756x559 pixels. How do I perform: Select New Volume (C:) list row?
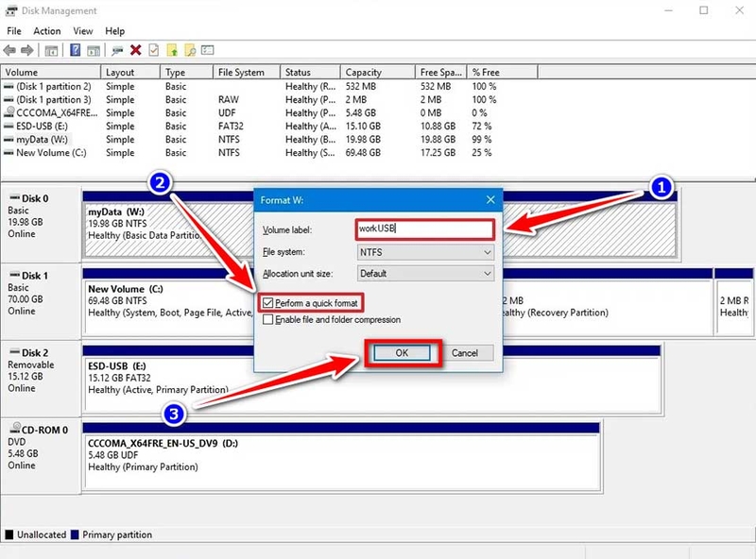click(x=269, y=153)
